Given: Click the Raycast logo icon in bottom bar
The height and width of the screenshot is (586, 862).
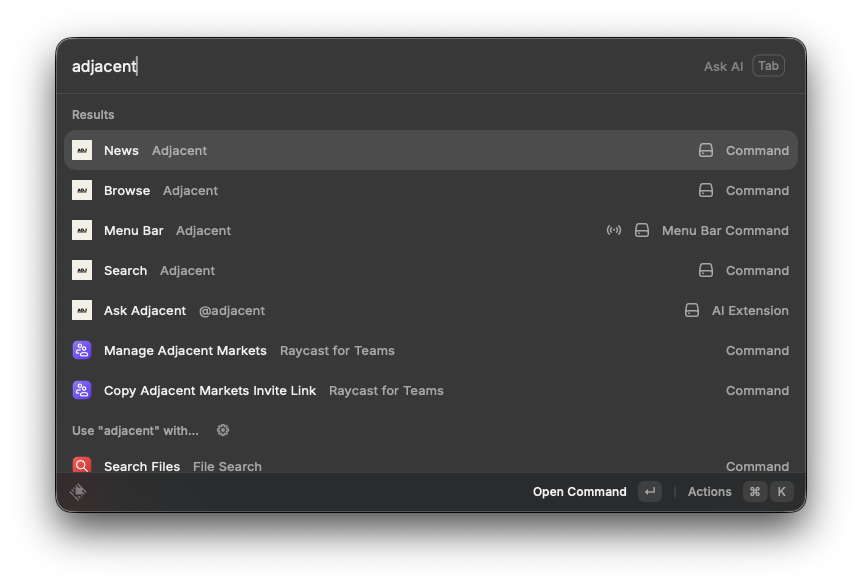Looking at the screenshot, I should [78, 491].
